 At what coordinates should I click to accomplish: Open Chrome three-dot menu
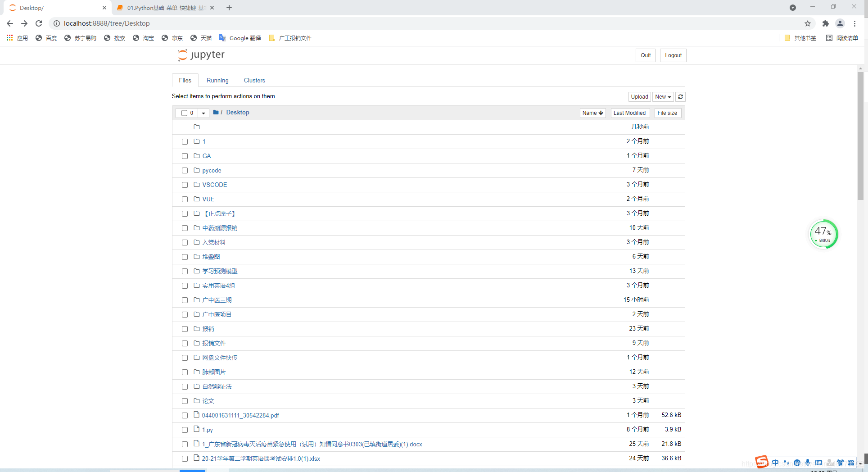click(x=854, y=23)
